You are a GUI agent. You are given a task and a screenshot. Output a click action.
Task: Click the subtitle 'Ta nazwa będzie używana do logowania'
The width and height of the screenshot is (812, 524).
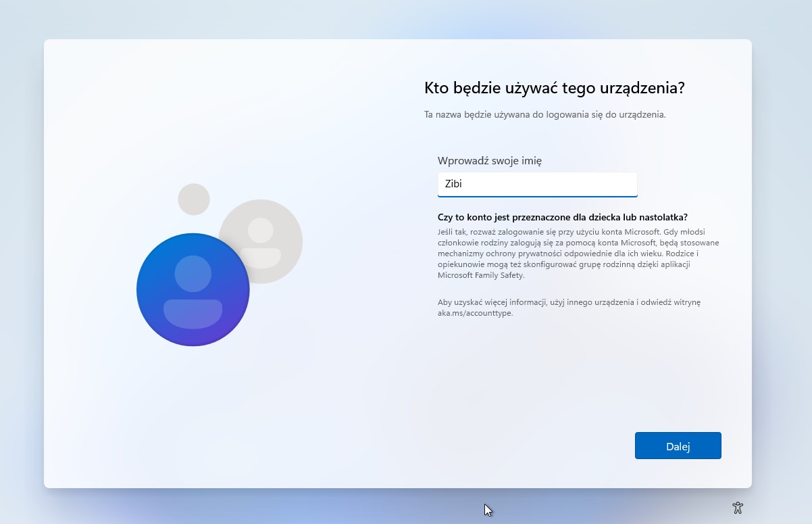coord(544,114)
